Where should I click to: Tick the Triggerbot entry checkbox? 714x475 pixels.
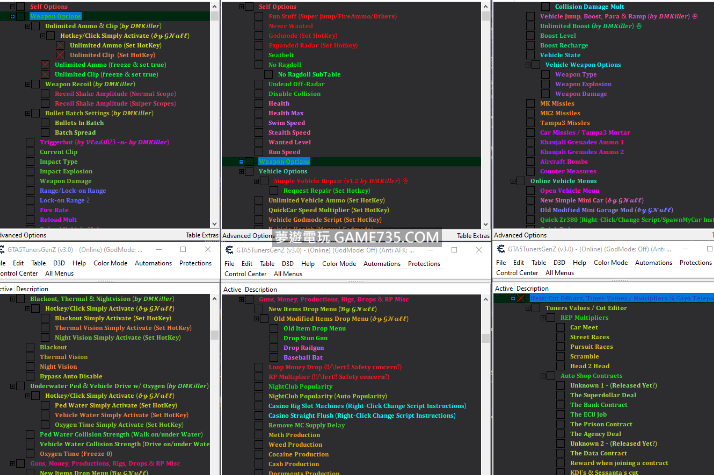point(29,142)
